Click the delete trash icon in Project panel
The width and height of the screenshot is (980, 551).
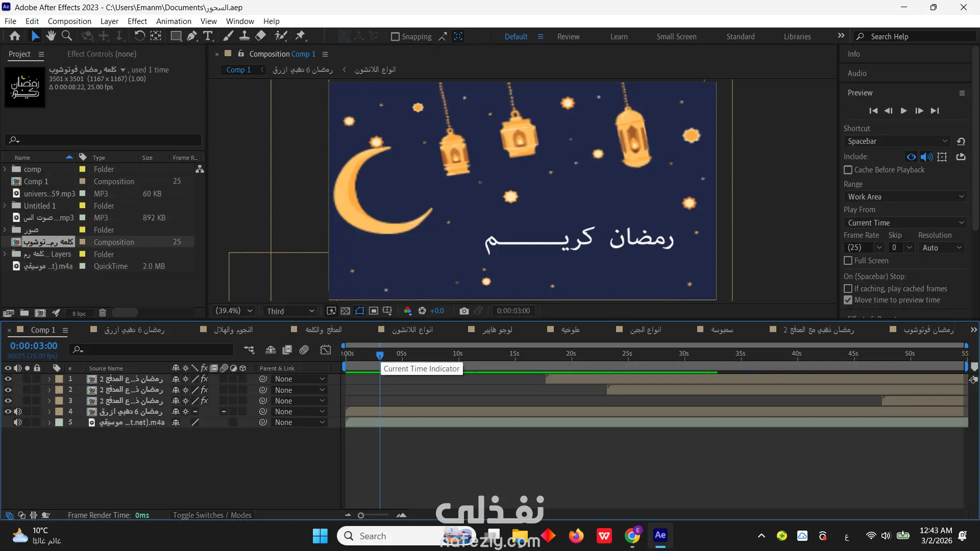click(x=102, y=313)
